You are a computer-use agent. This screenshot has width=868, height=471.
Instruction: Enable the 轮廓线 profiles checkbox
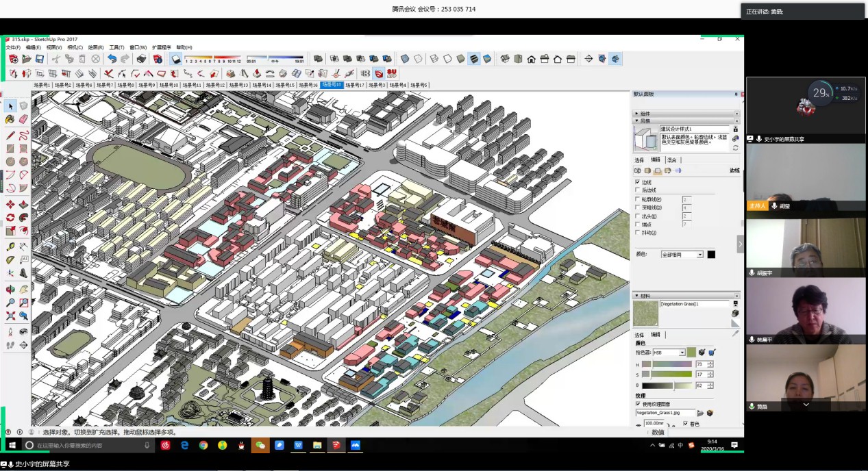(638, 199)
